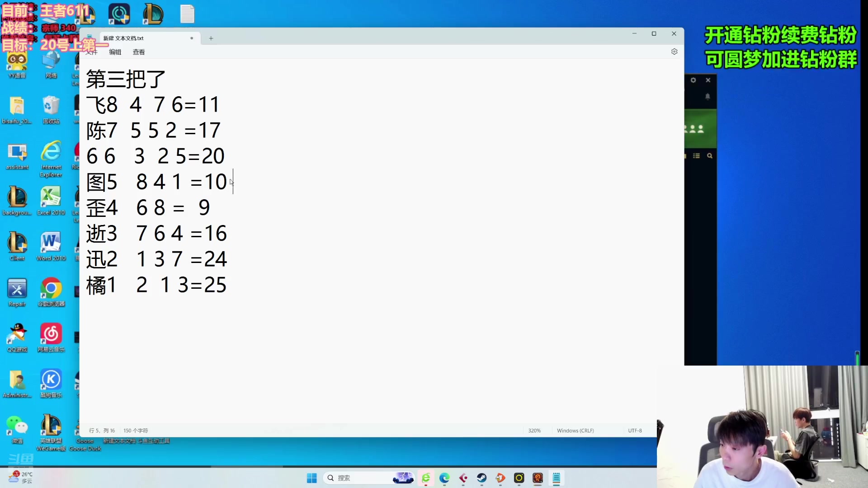Open the Internet Explorer desktop icon
Screen dimensions: 868x488
tap(51, 151)
